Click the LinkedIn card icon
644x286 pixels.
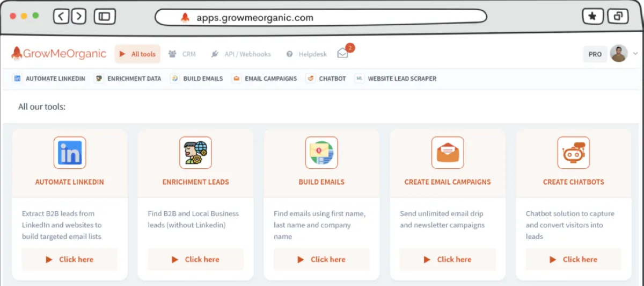click(x=70, y=153)
